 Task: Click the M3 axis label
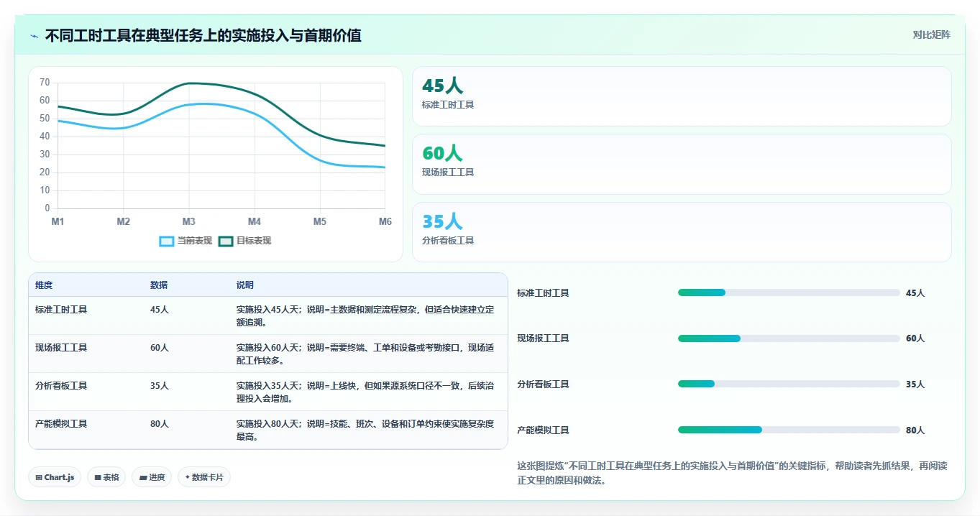189,221
